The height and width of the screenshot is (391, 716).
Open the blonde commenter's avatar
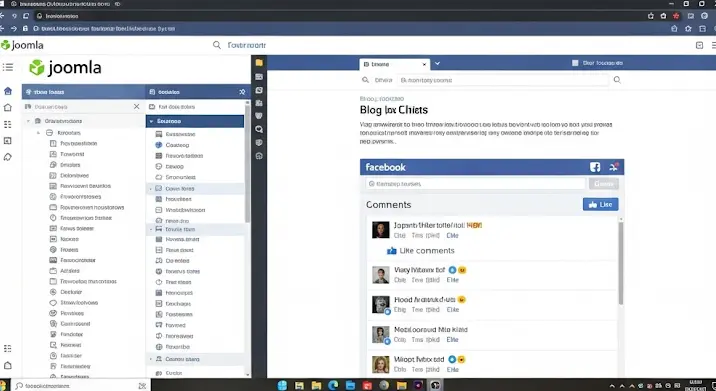click(380, 365)
